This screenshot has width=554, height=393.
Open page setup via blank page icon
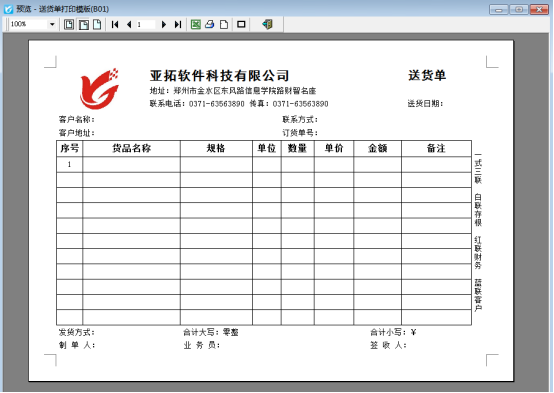coord(224,24)
